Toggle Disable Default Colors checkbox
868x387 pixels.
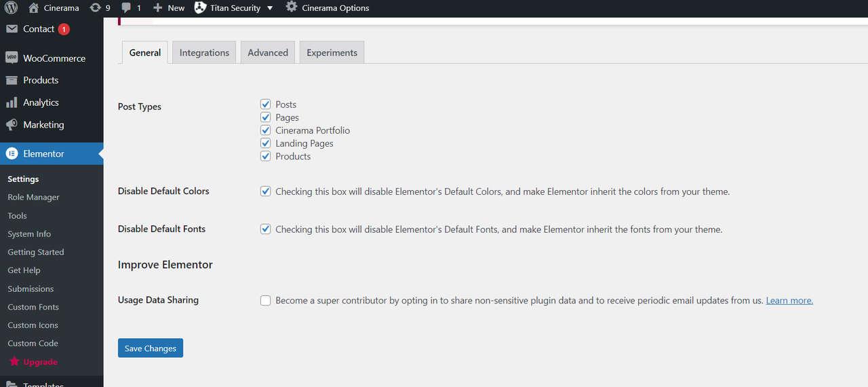(x=266, y=191)
